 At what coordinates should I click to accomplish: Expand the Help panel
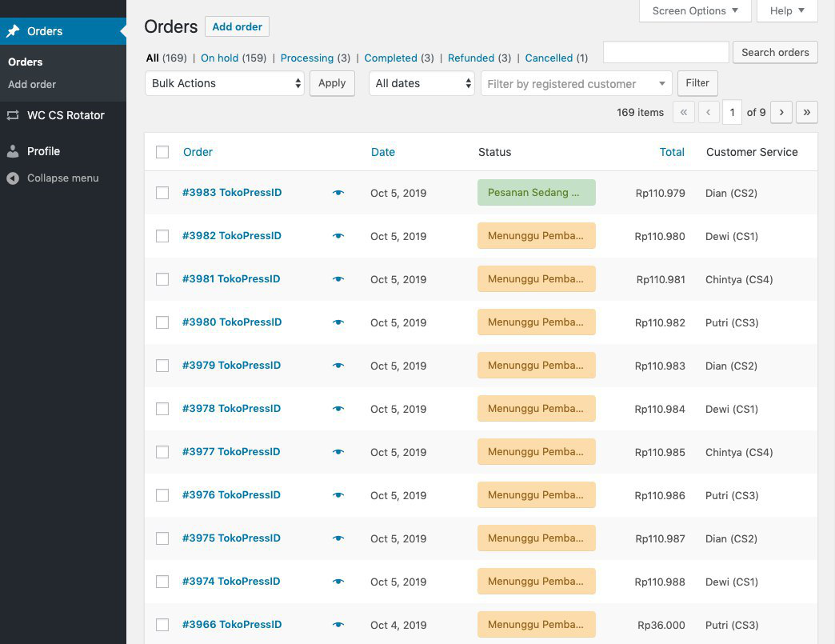coord(787,10)
